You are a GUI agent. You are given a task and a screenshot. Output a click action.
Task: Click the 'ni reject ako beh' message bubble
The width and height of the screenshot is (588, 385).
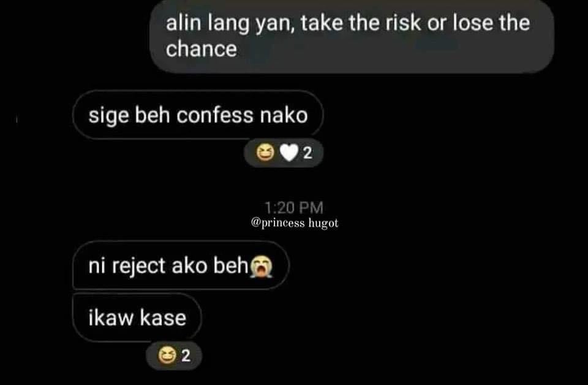[181, 265]
